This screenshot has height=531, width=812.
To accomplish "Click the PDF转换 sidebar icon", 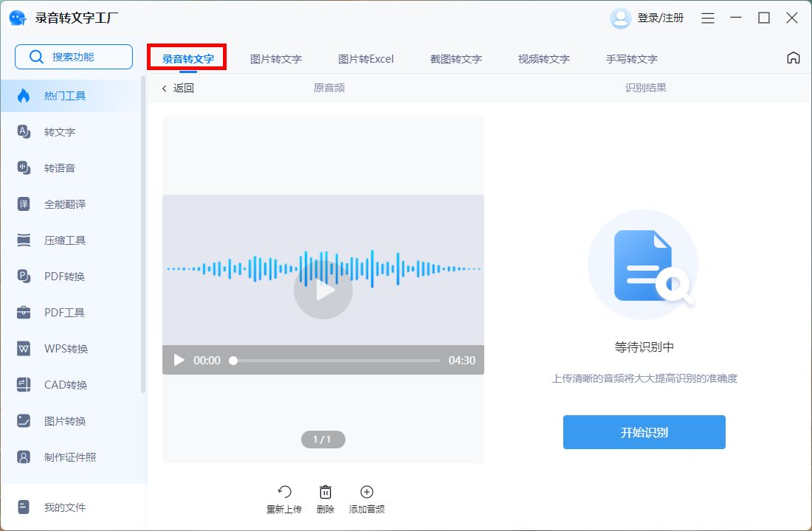I will pyautogui.click(x=24, y=276).
